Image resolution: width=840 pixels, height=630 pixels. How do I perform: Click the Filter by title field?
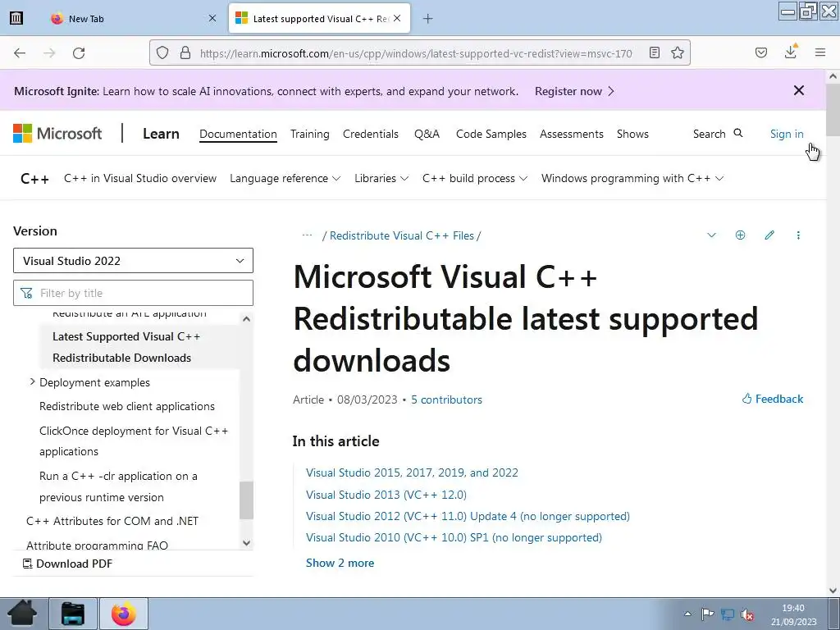coord(133,293)
